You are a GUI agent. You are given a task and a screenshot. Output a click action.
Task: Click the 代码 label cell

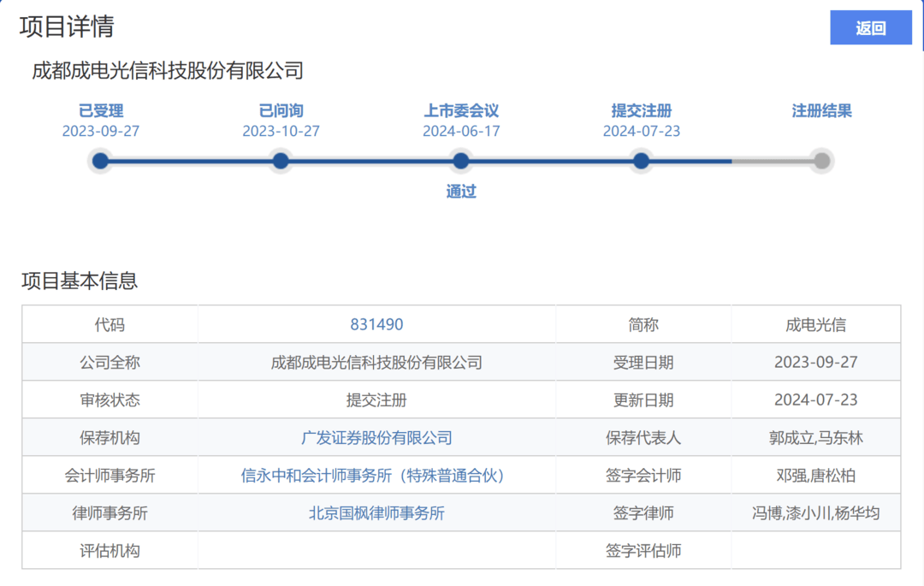click(x=110, y=324)
